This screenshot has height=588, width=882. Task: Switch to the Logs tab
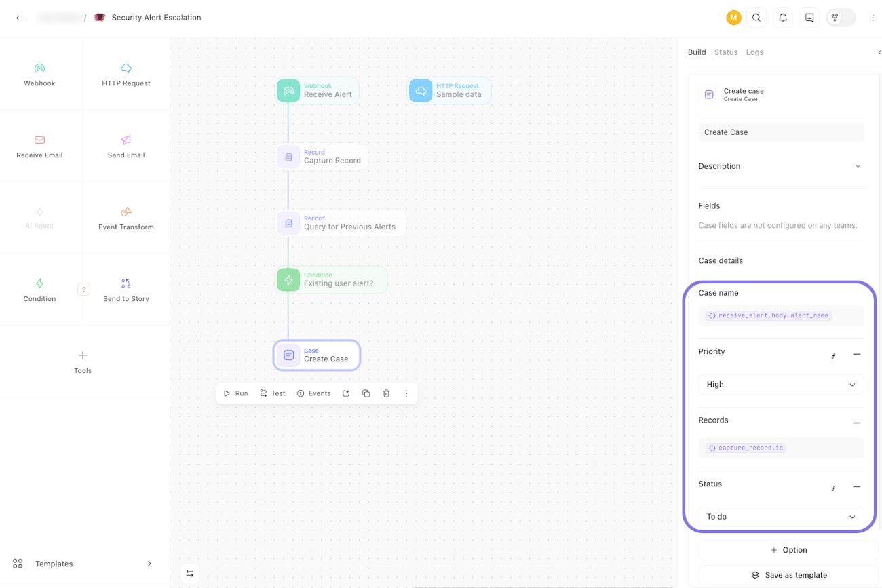[754, 52]
